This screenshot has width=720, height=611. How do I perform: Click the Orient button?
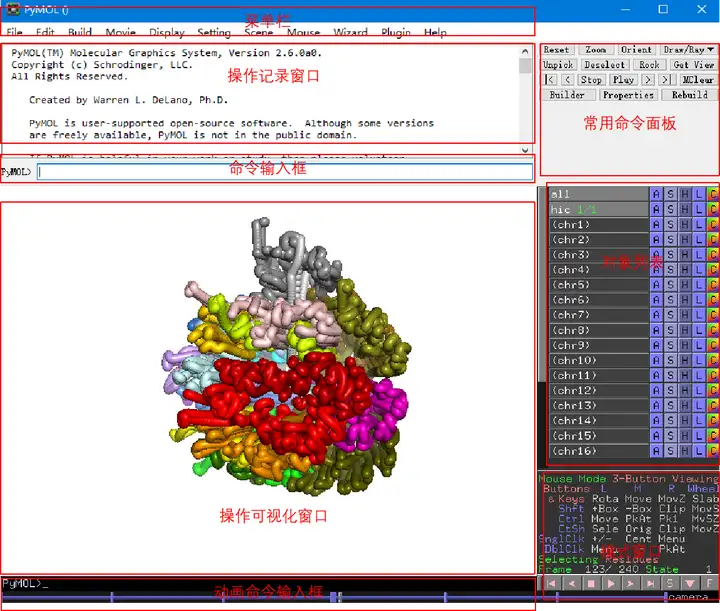tap(636, 50)
